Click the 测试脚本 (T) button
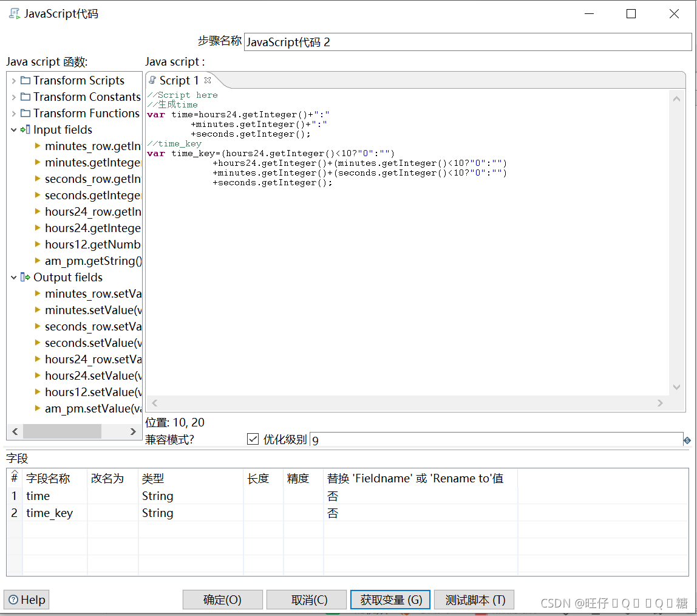Viewport: 697px width, 616px height. point(474,600)
